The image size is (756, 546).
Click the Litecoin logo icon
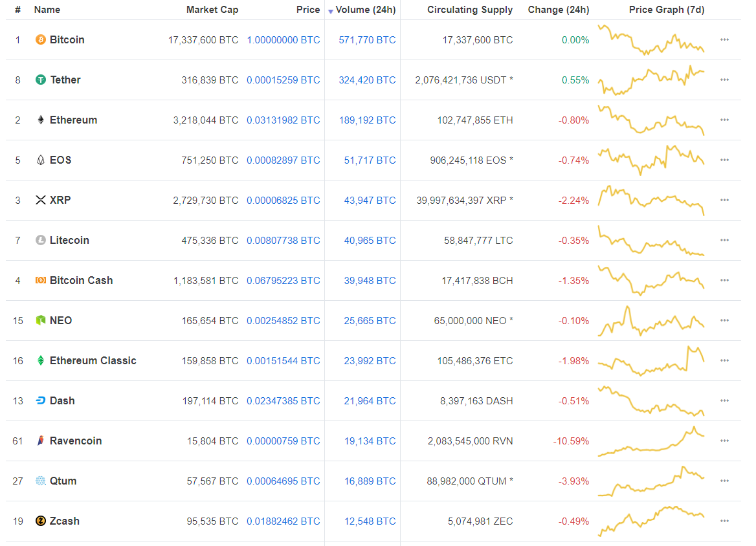click(41, 240)
